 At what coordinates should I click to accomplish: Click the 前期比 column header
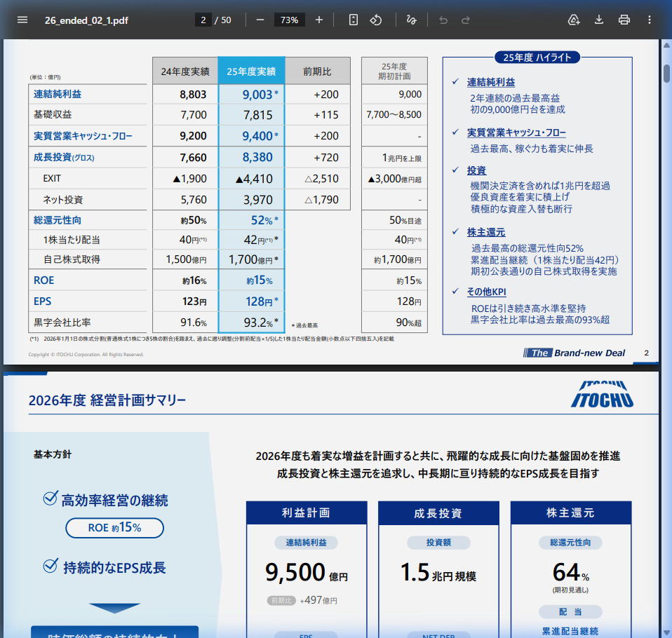pyautogui.click(x=317, y=71)
